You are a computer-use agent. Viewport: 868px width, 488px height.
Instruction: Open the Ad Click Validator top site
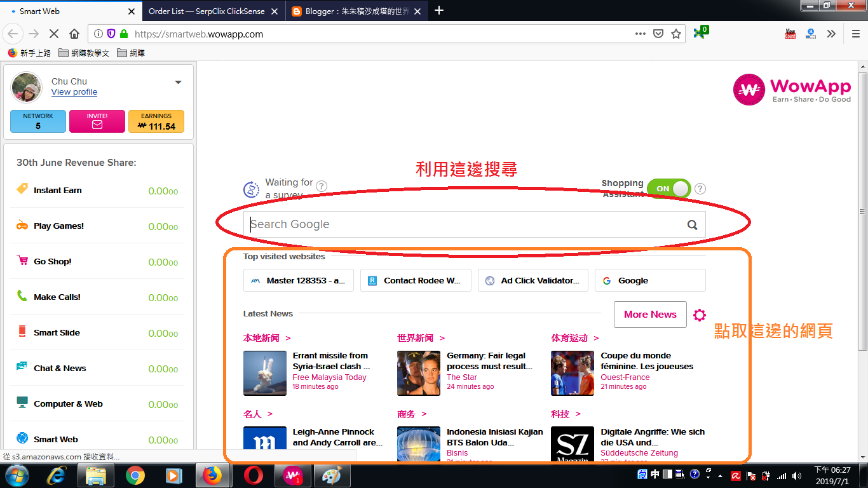coord(533,280)
